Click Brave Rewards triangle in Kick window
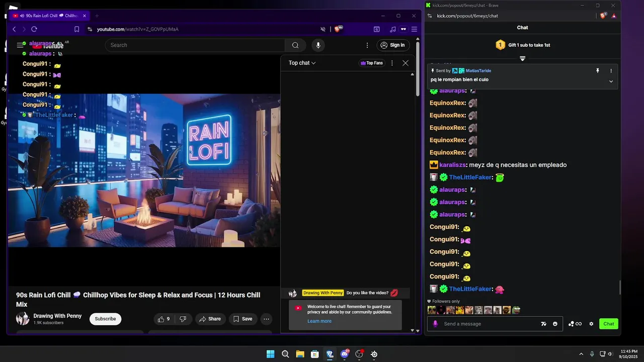Screen dimensions: 644x362 614,16
